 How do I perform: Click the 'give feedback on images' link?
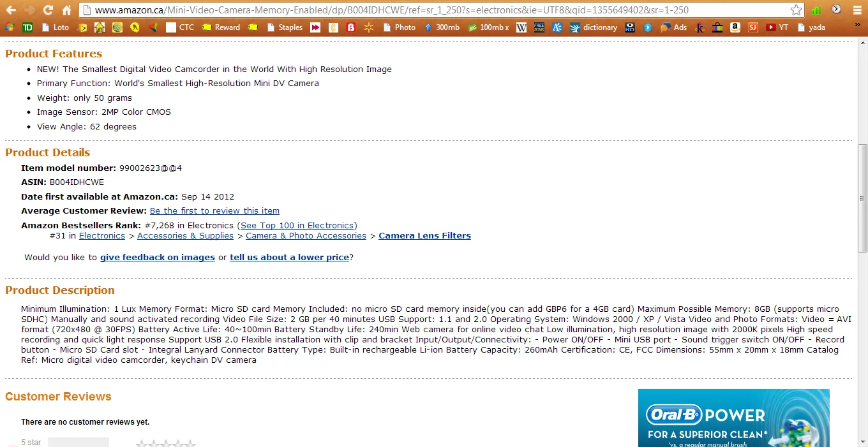158,257
